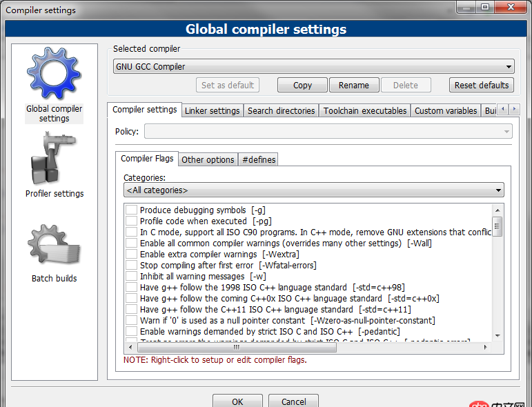
Task: Minimize the Compiler settings window
Action: pos(467,7)
